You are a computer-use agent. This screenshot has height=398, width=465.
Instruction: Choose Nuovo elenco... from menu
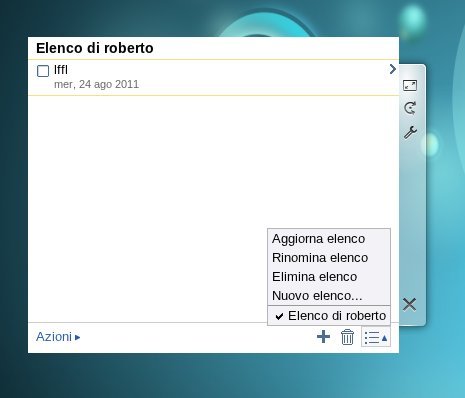coord(329,296)
